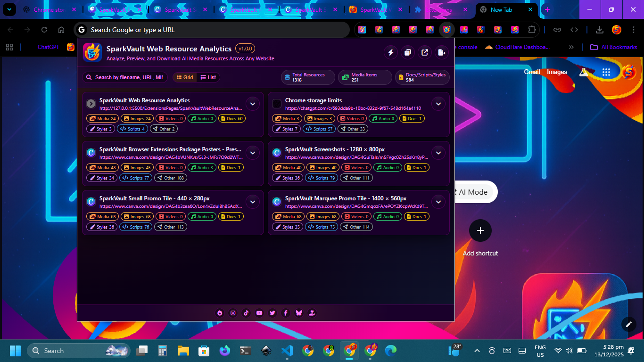Click the donate heart-in-hand footer icon

[x=312, y=313]
